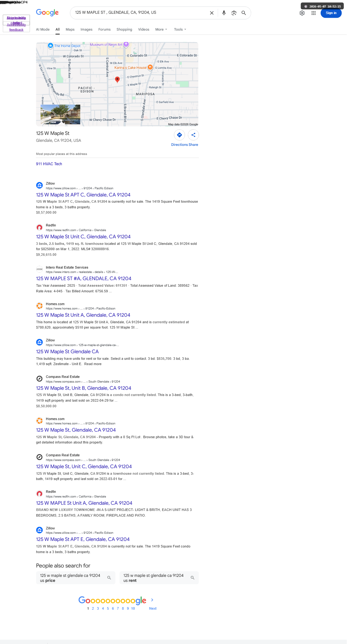This screenshot has width=351, height=644.
Task: Open Redfin Unit C result title
Action: coord(83,237)
